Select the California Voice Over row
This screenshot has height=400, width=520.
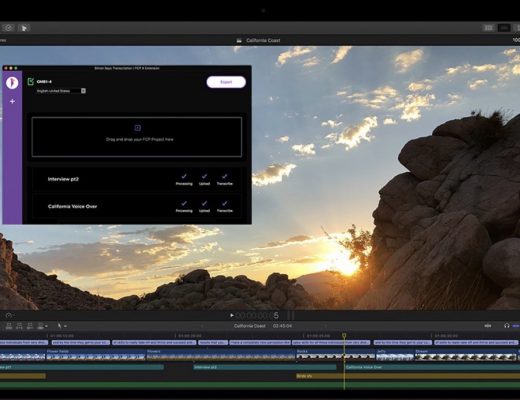tap(137, 206)
